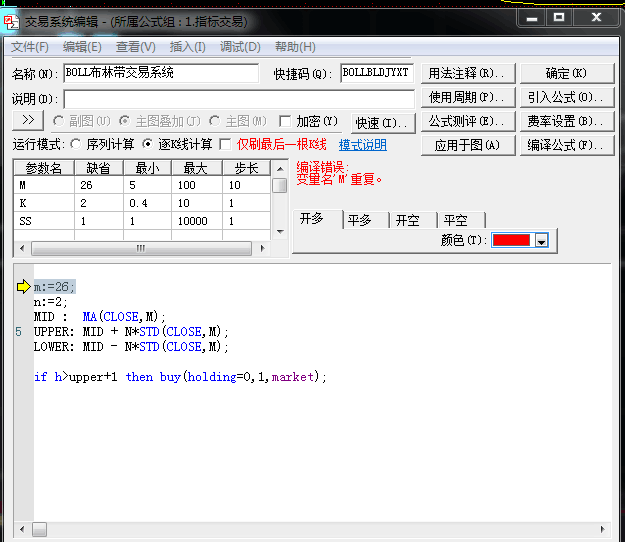Click parameter name cell K

tap(44, 203)
